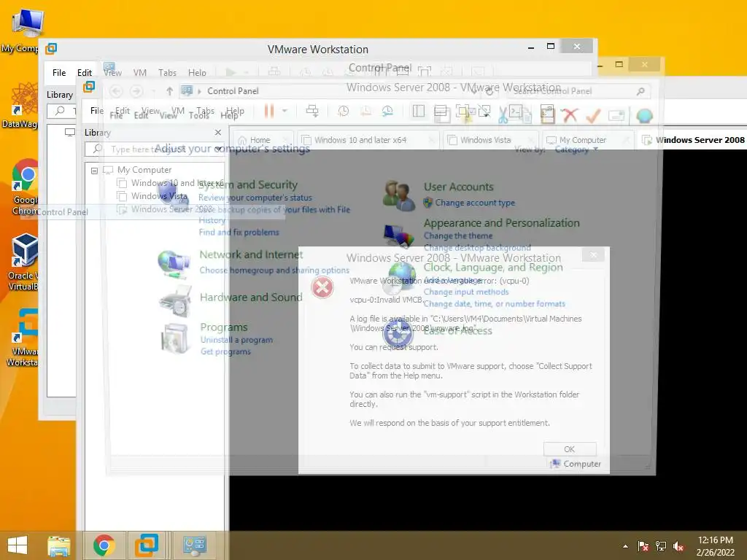
Task: Open Edit menu in background VMware window
Action: pyautogui.click(x=85, y=73)
